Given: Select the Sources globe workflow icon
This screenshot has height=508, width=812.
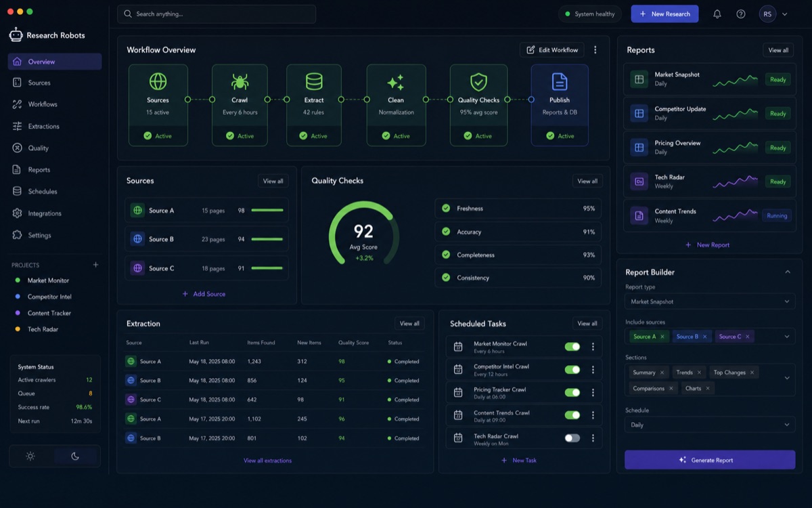Looking at the screenshot, I should [x=158, y=82].
